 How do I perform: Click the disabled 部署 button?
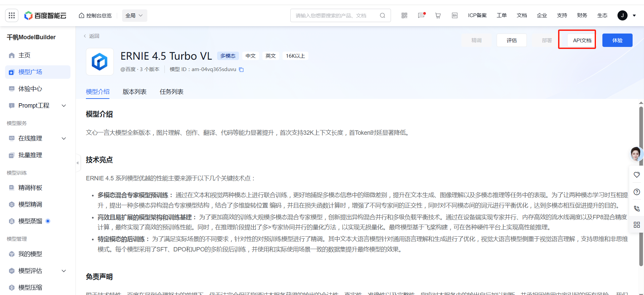[547, 40]
